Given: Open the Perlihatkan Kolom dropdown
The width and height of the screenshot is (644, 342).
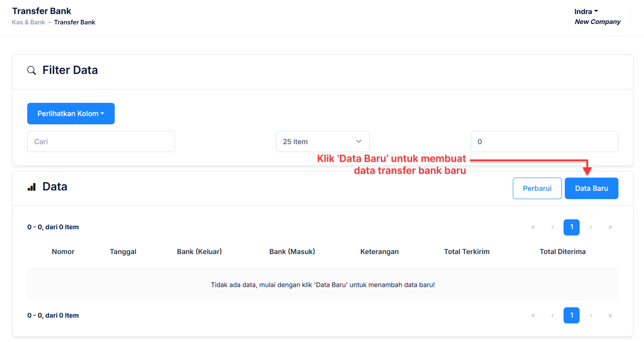Looking at the screenshot, I should click(71, 114).
